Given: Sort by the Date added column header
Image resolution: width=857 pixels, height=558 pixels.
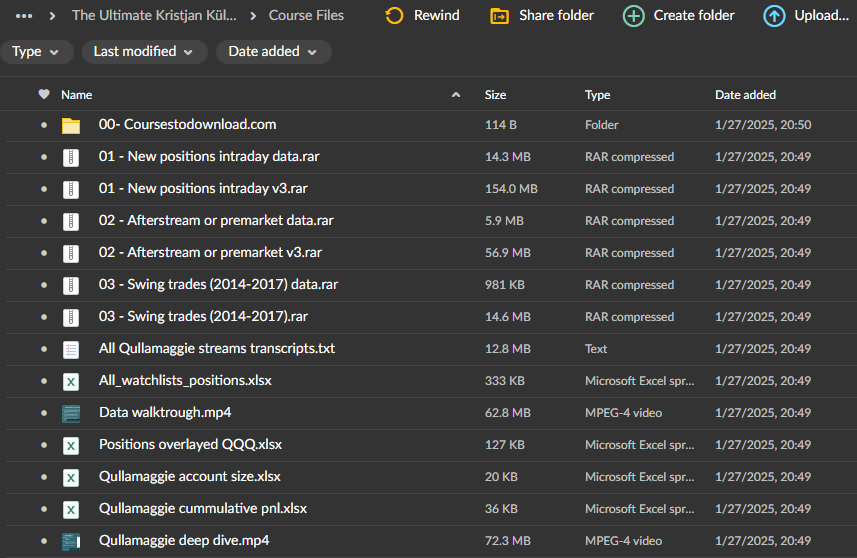Looking at the screenshot, I should [746, 95].
